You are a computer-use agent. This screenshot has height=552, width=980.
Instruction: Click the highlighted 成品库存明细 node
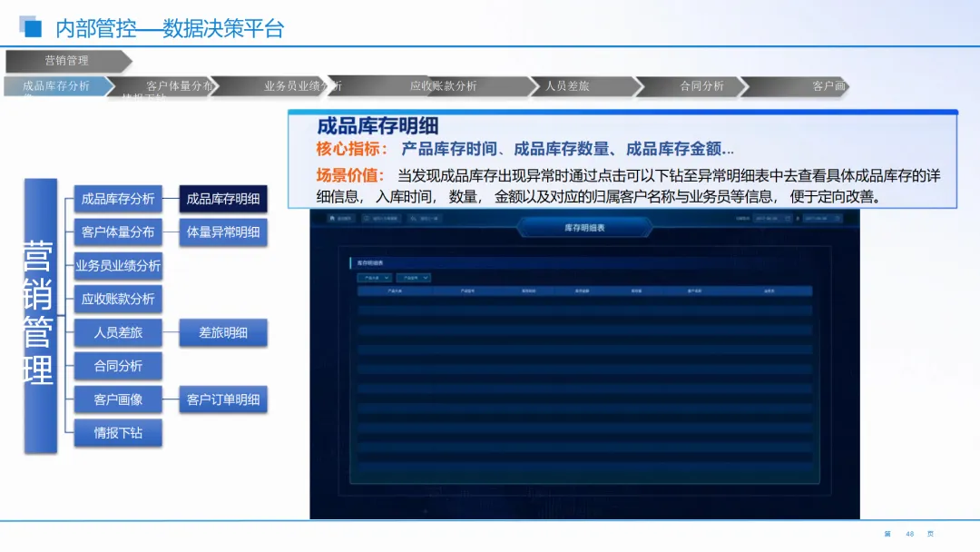click(x=223, y=199)
